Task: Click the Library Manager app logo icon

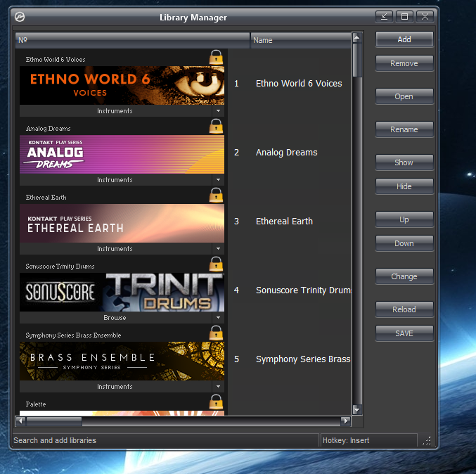Action: point(20,17)
